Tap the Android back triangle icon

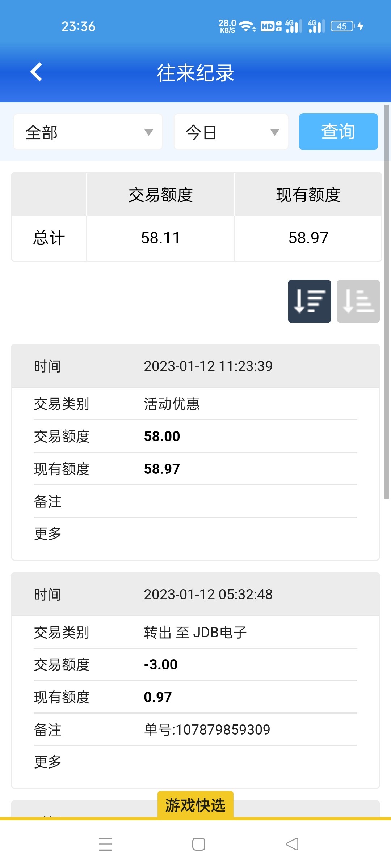tap(292, 844)
